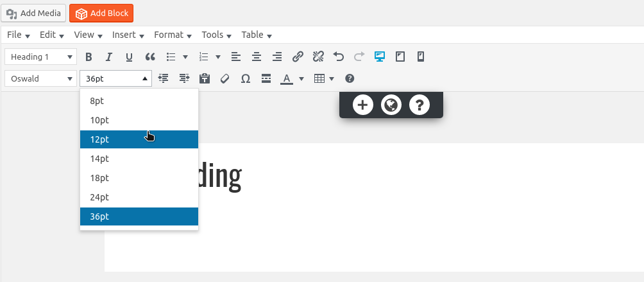This screenshot has width=644, height=282.
Task: Open the text color picker arrow
Action: click(x=301, y=79)
